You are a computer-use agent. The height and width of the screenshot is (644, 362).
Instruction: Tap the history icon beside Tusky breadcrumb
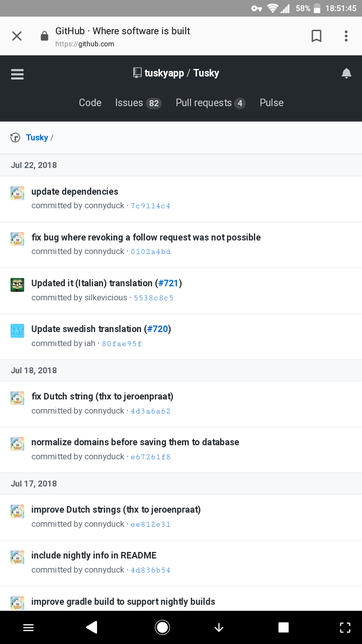[16, 138]
